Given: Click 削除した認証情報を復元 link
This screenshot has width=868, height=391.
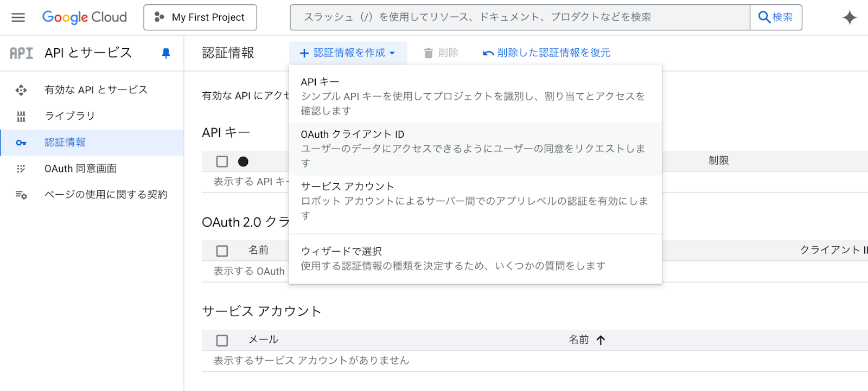Looking at the screenshot, I should click(x=547, y=53).
